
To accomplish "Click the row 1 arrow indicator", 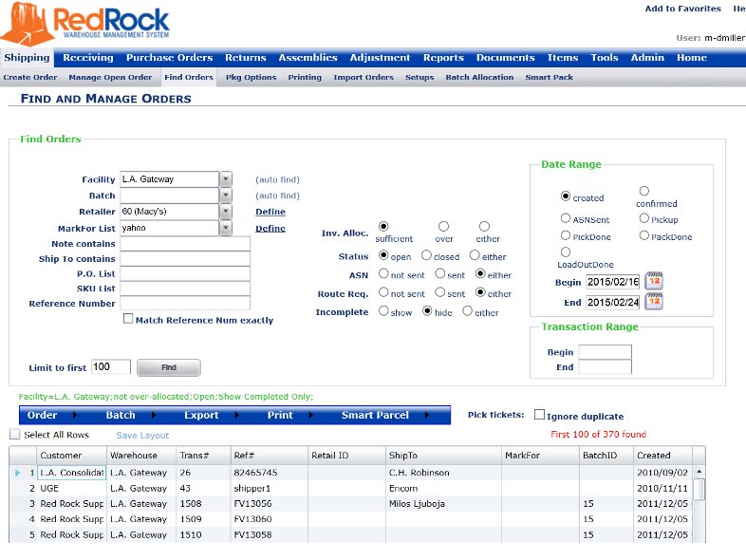I will point(17,472).
